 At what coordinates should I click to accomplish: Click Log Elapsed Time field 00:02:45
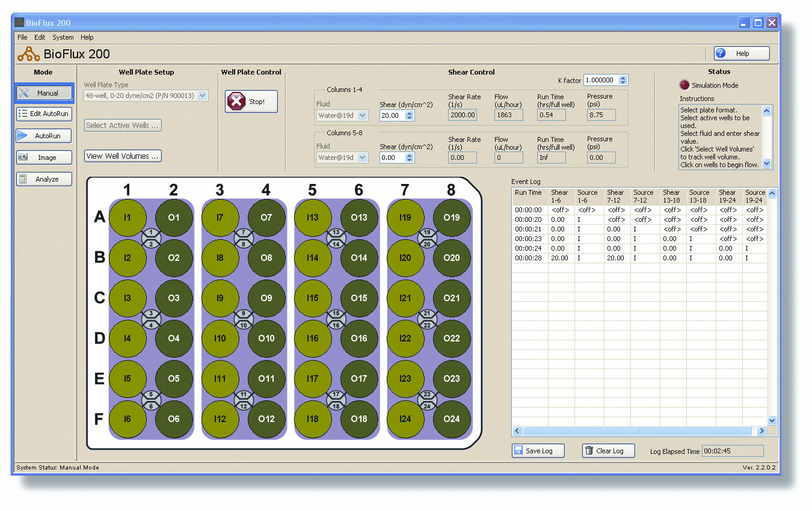[733, 451]
